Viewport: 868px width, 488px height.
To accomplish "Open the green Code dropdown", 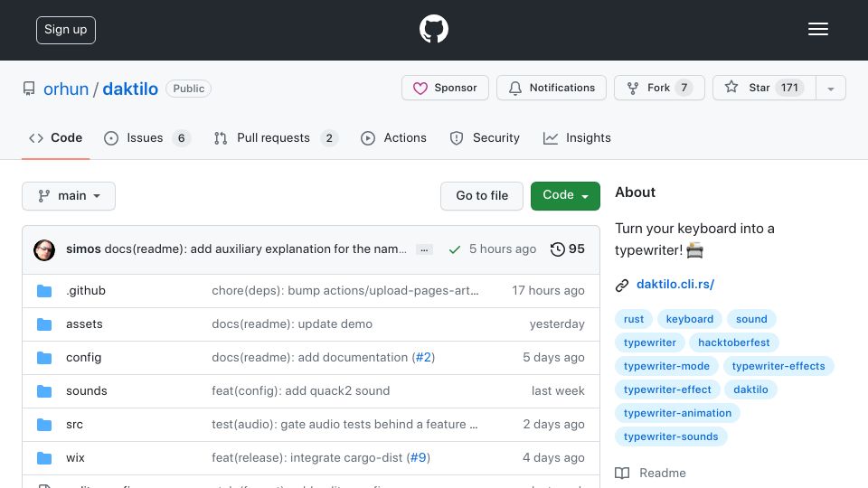I will [x=565, y=196].
